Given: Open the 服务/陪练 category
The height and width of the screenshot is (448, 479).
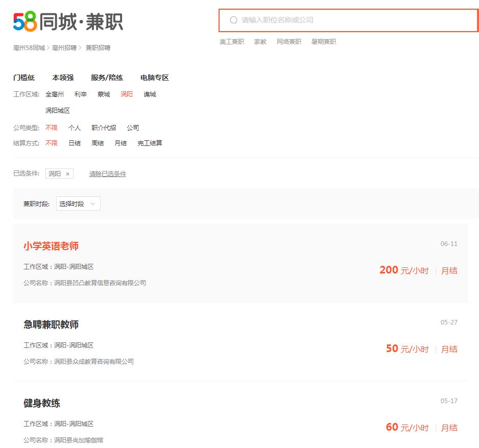Looking at the screenshot, I should coord(107,78).
